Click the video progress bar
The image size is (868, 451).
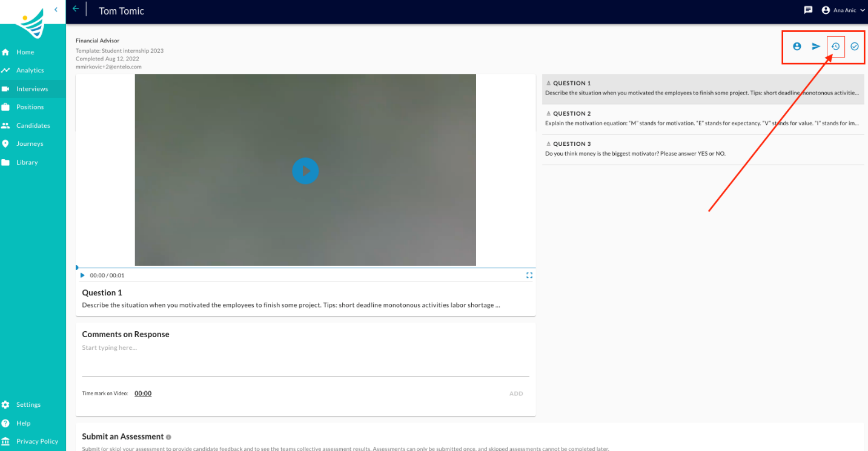click(306, 268)
